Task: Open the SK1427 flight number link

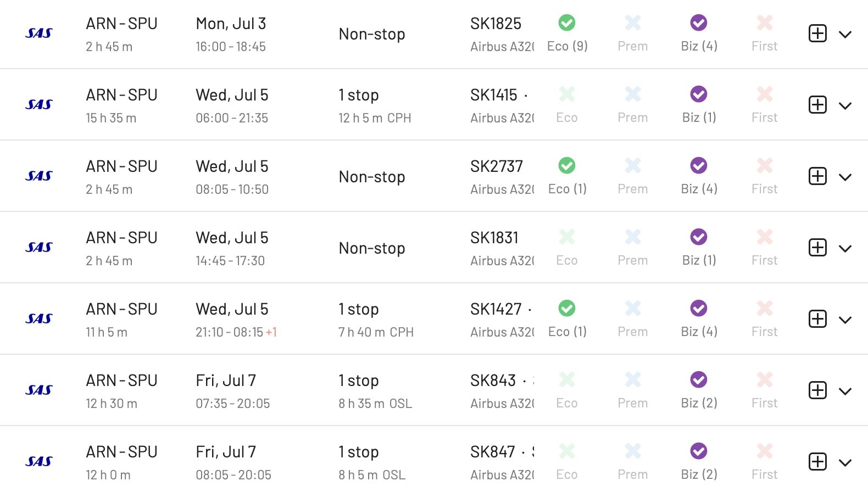Action: 496,309
